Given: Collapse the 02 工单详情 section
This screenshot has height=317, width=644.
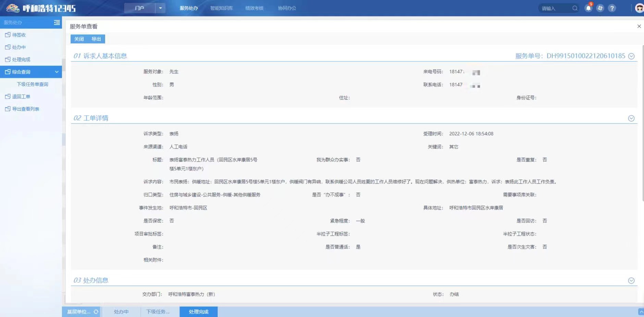Looking at the screenshot, I should pyautogui.click(x=631, y=118).
